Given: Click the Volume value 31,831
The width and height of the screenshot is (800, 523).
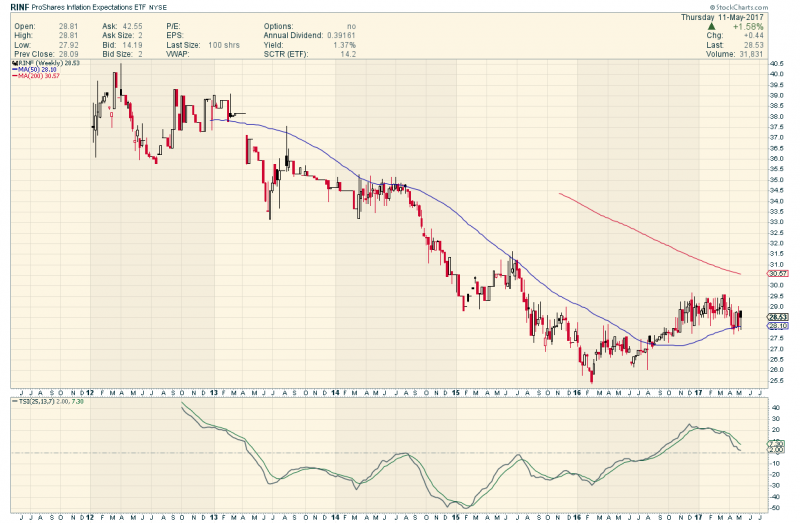Looking at the screenshot, I should [750, 54].
